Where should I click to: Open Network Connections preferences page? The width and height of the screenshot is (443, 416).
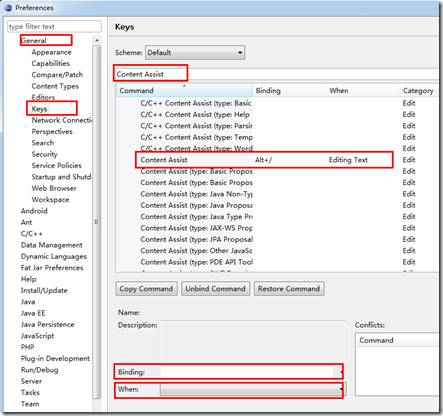(x=62, y=120)
